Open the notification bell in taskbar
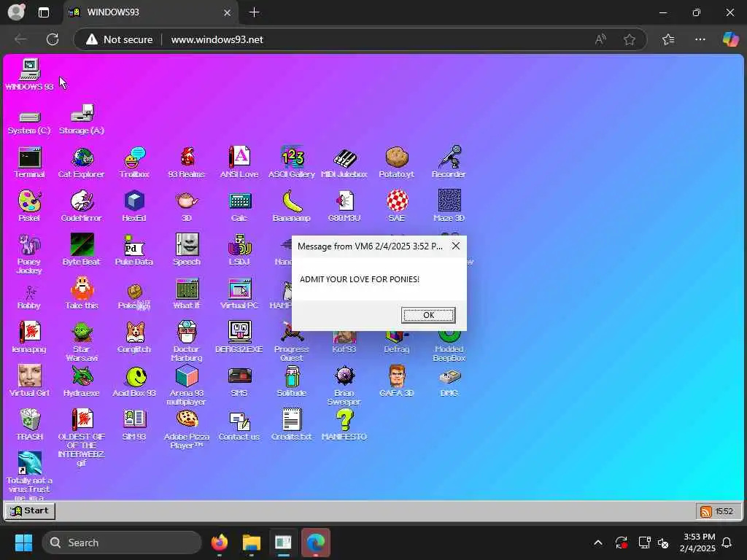The height and width of the screenshot is (560, 747). point(727,542)
